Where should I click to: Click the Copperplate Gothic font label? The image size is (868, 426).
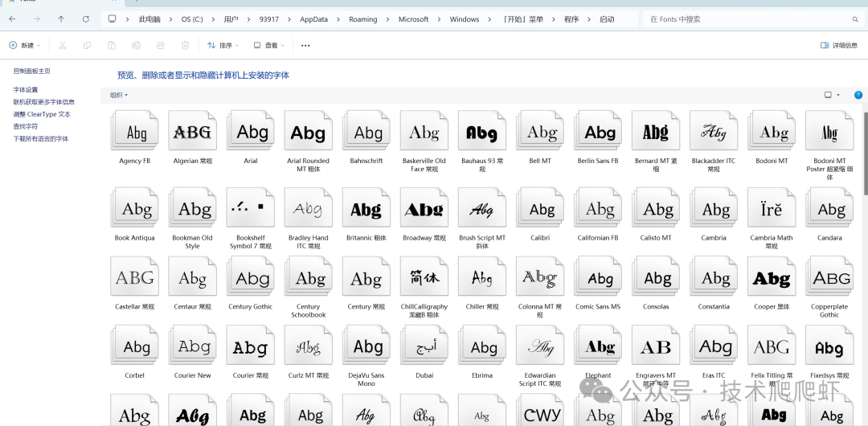pyautogui.click(x=829, y=311)
